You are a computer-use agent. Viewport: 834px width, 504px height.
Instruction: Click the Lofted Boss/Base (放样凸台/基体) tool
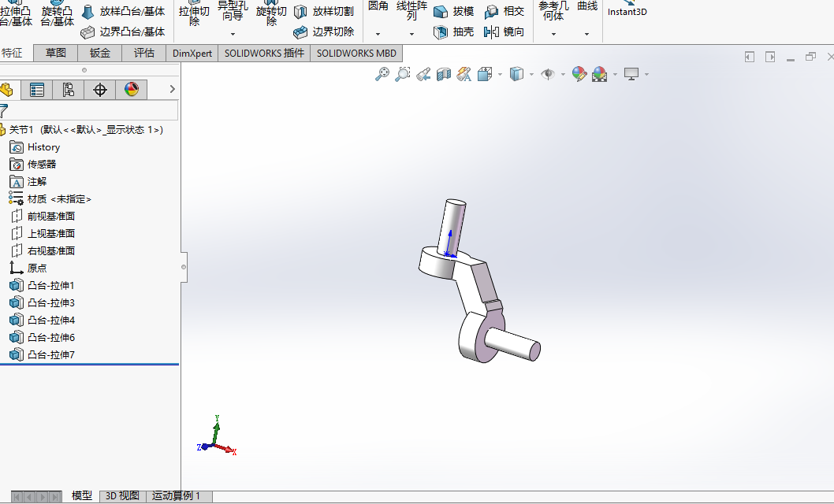[124, 11]
